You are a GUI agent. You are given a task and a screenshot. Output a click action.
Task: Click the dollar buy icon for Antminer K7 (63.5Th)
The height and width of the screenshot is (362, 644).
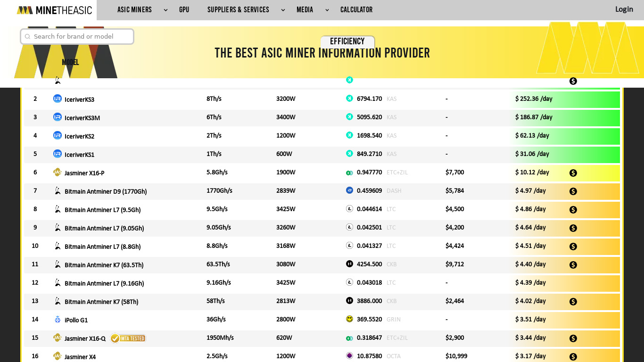[x=573, y=265]
